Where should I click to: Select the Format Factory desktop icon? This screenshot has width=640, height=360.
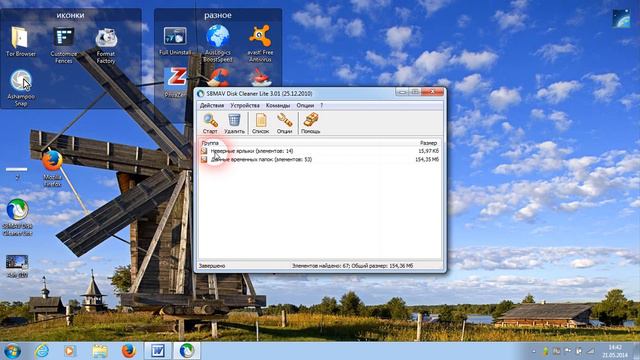(106, 45)
